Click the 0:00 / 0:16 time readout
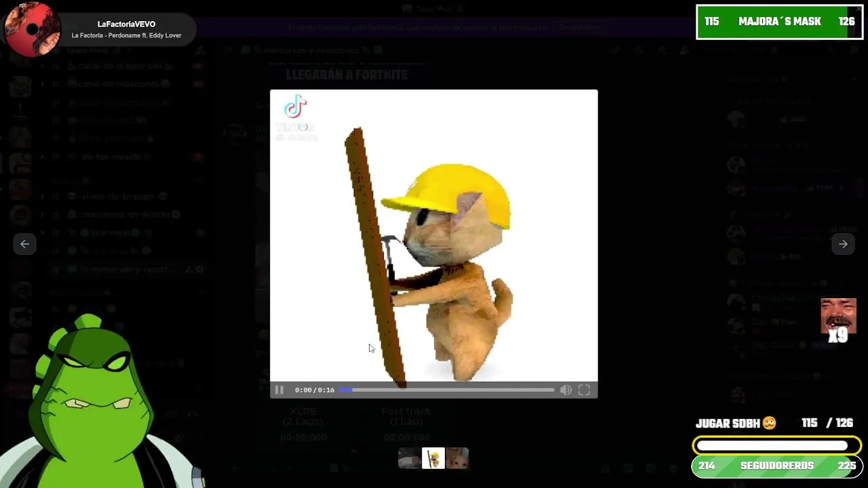Viewport: 868px width, 488px height. click(x=314, y=390)
